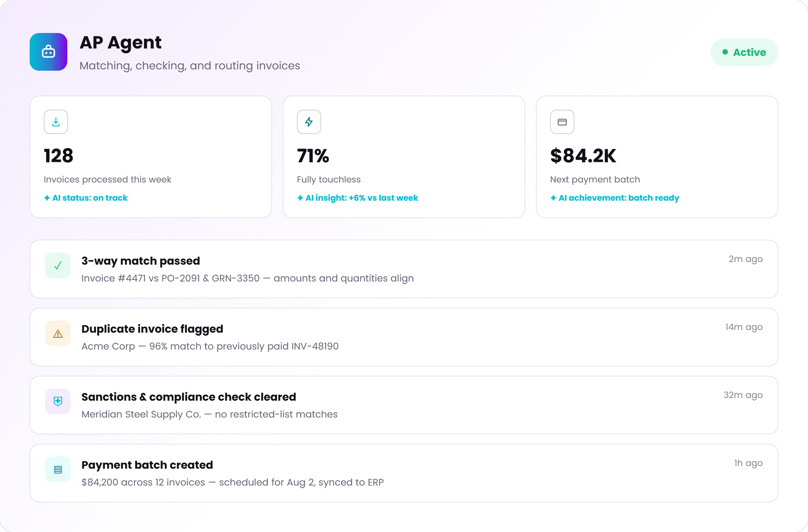Open the AI insight +6% vs last week link
This screenshot has width=808, height=532.
coord(358,198)
